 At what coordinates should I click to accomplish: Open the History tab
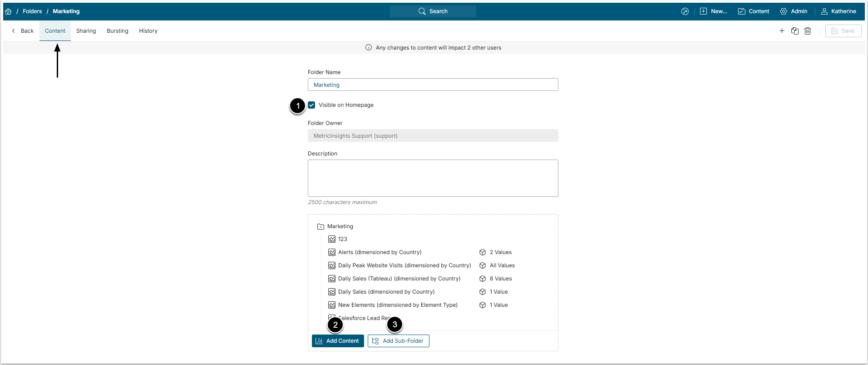[148, 31]
